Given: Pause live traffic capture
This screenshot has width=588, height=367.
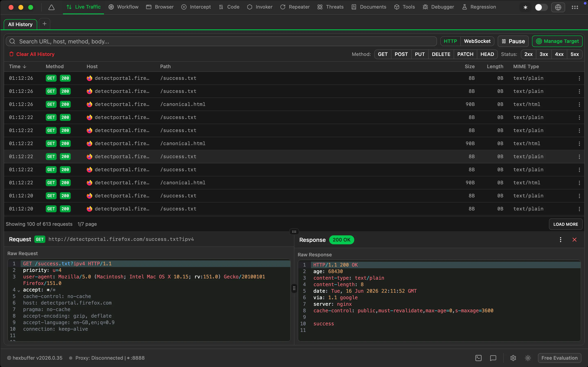Looking at the screenshot, I should tap(513, 41).
